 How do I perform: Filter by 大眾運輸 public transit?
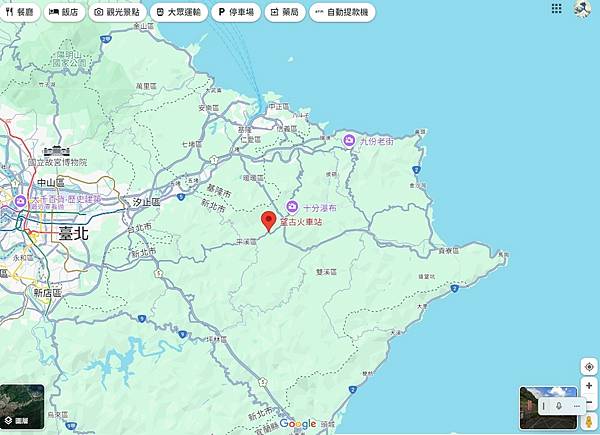[x=179, y=12]
